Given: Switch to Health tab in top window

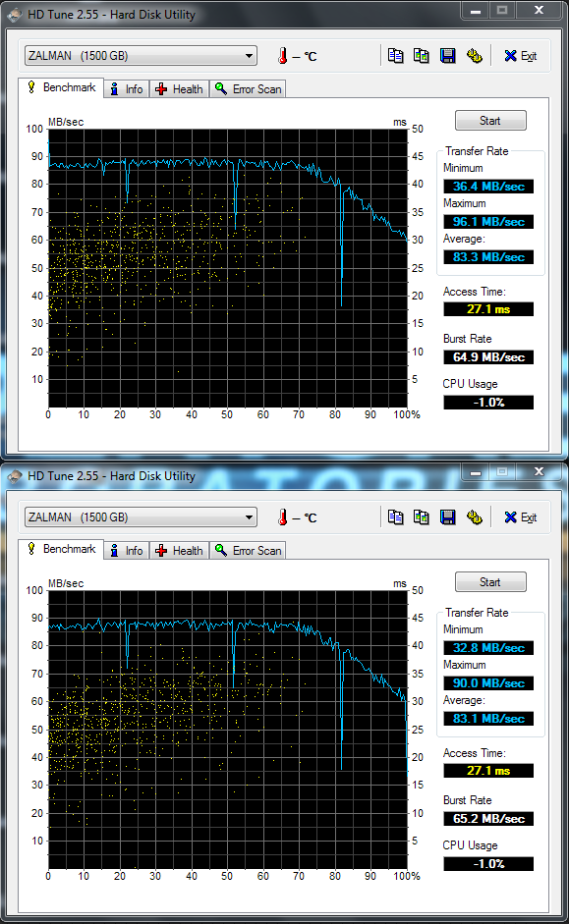Looking at the screenshot, I should click(179, 89).
